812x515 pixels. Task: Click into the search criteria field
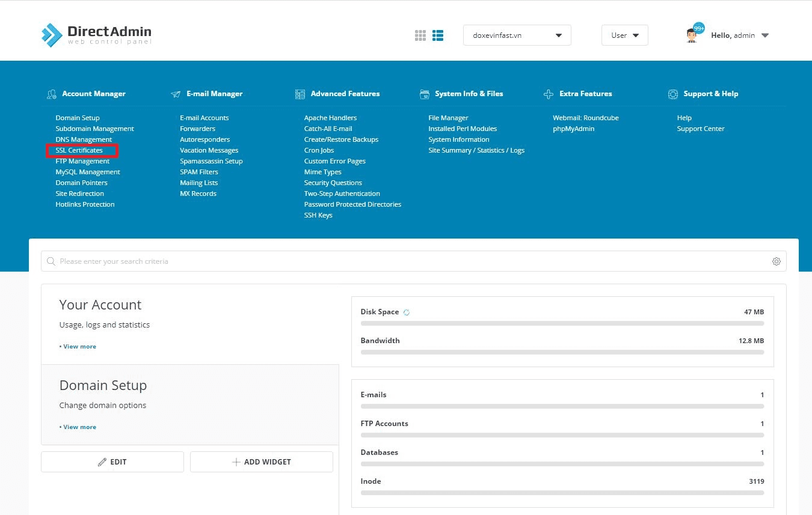click(409, 261)
